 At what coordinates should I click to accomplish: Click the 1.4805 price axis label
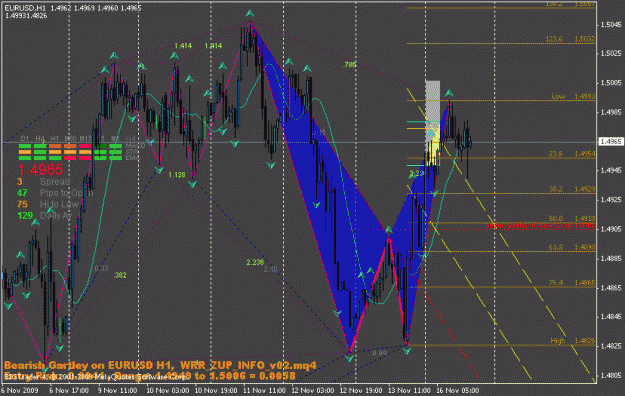pyautogui.click(x=611, y=375)
